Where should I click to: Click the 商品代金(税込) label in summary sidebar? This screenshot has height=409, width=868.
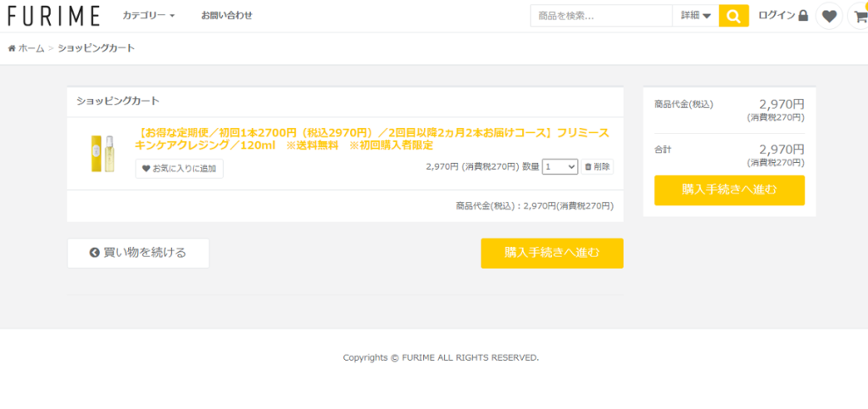click(x=684, y=104)
